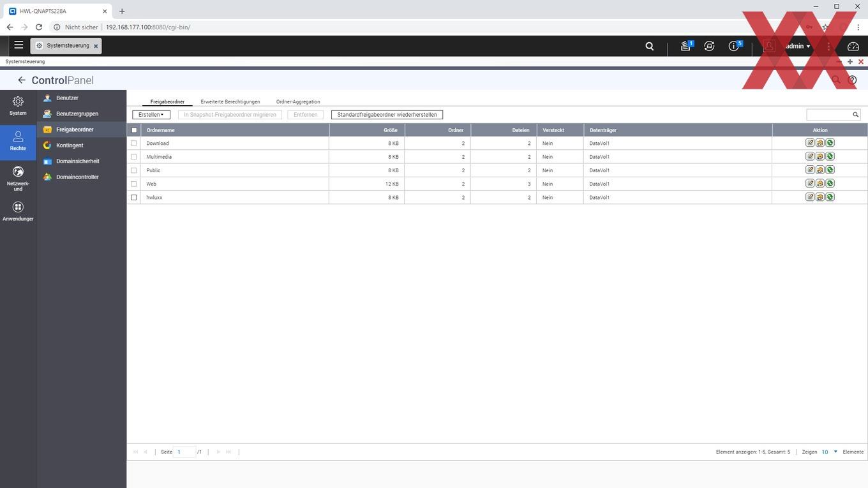Click the page number field Seite

point(185,452)
